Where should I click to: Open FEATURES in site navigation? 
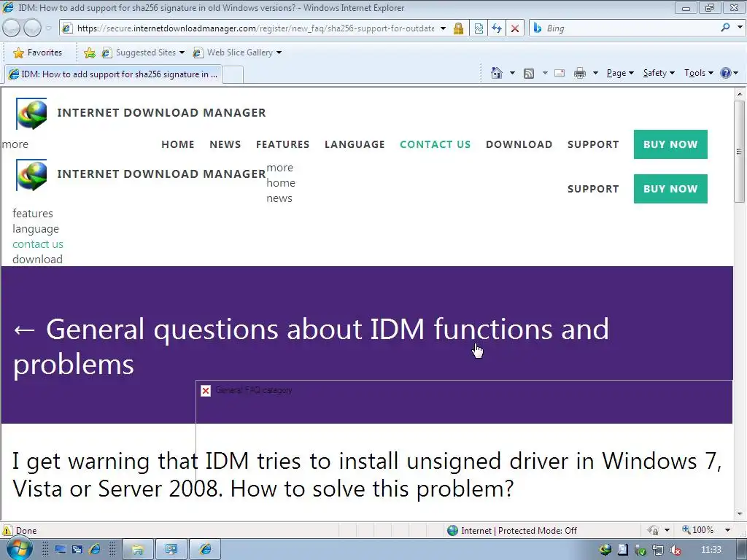[x=282, y=144]
